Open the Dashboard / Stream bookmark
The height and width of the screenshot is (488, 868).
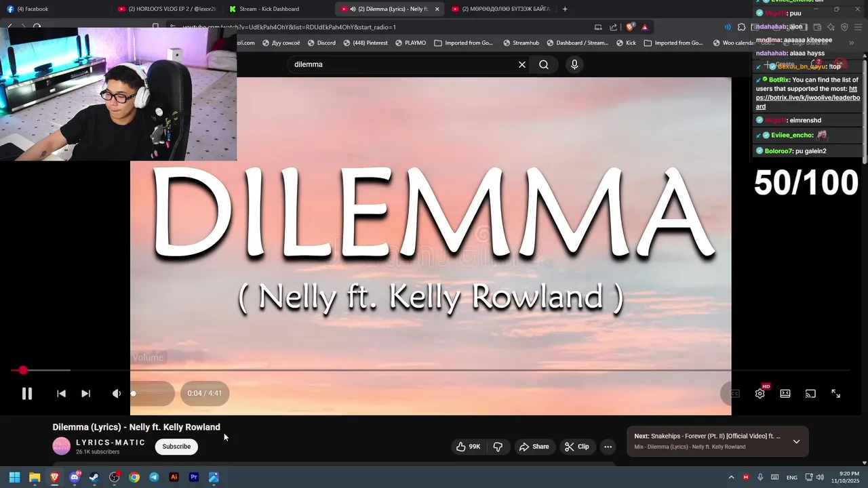tap(577, 43)
